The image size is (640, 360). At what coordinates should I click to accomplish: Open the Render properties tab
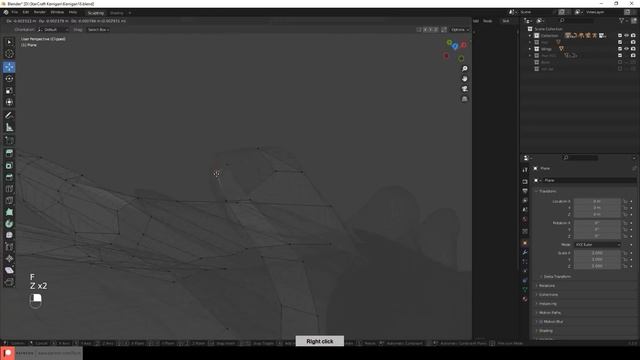click(x=525, y=181)
